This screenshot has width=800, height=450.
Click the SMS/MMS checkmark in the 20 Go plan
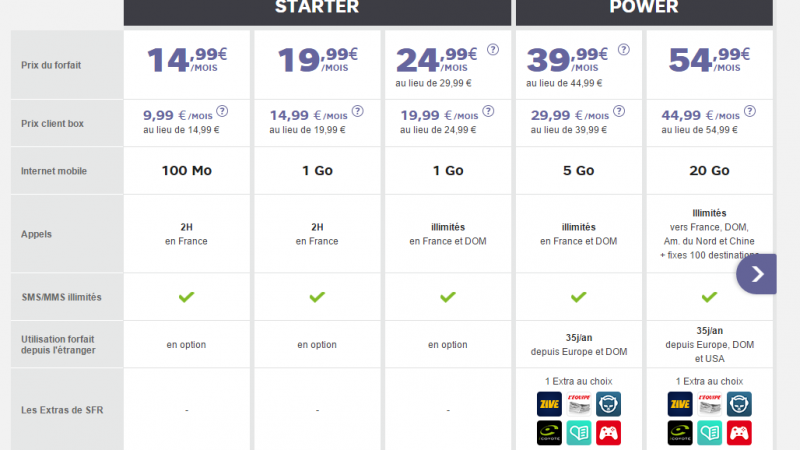pos(709,297)
